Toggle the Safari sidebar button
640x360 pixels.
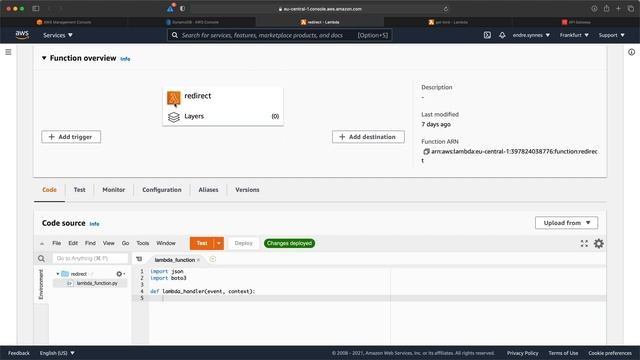36,9
